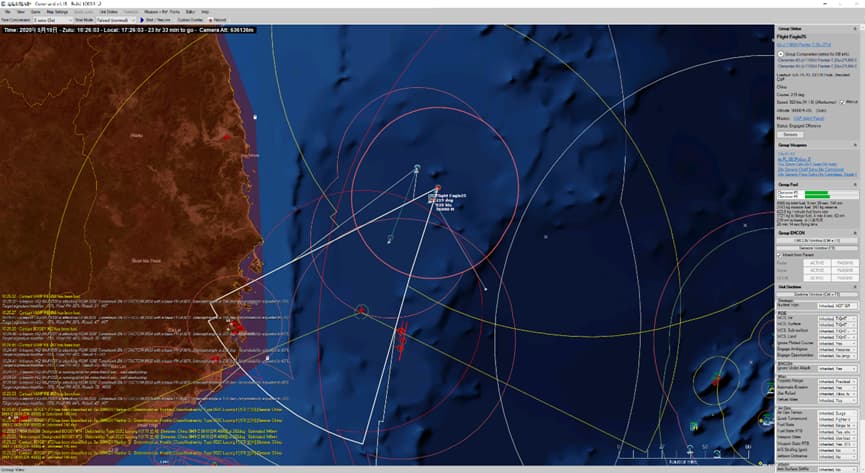The width and height of the screenshot is (865, 473).
Task: Open the Ignore EMCON Under Attack dropdown
Action: click(x=837, y=369)
